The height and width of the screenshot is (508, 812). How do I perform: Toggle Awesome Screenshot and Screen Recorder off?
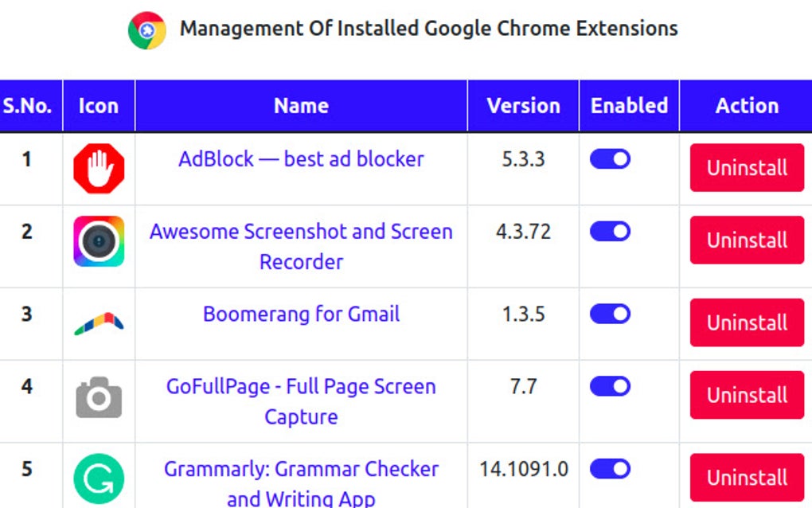(610, 231)
